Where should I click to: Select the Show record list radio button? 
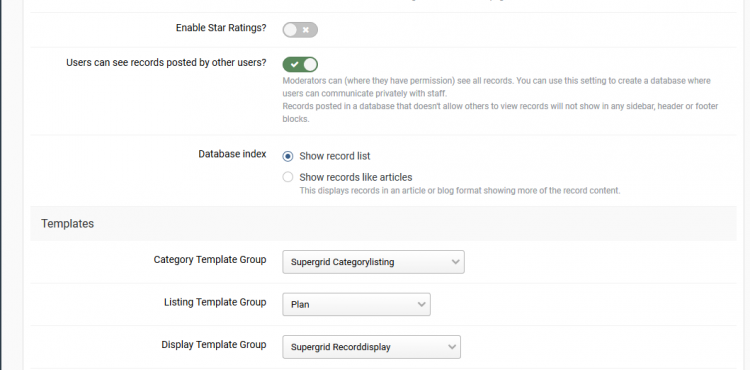[x=287, y=156]
